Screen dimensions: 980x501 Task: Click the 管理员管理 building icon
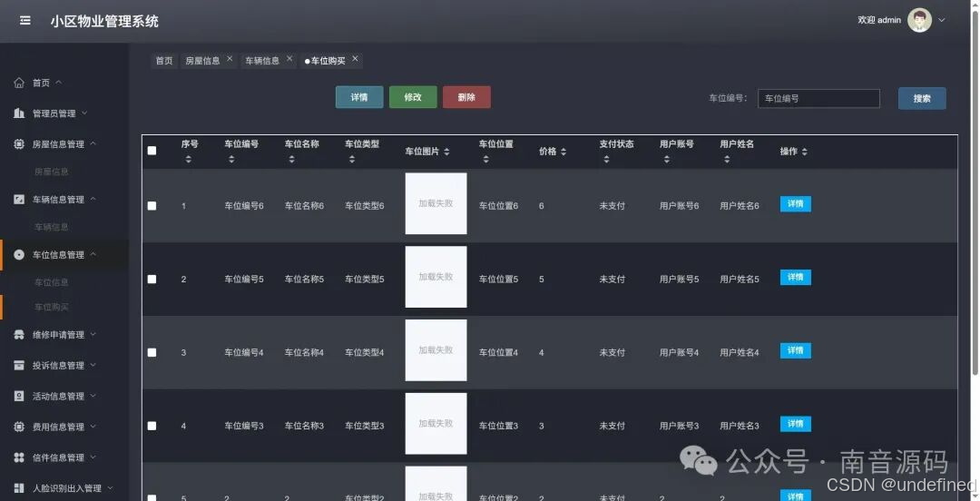19,113
